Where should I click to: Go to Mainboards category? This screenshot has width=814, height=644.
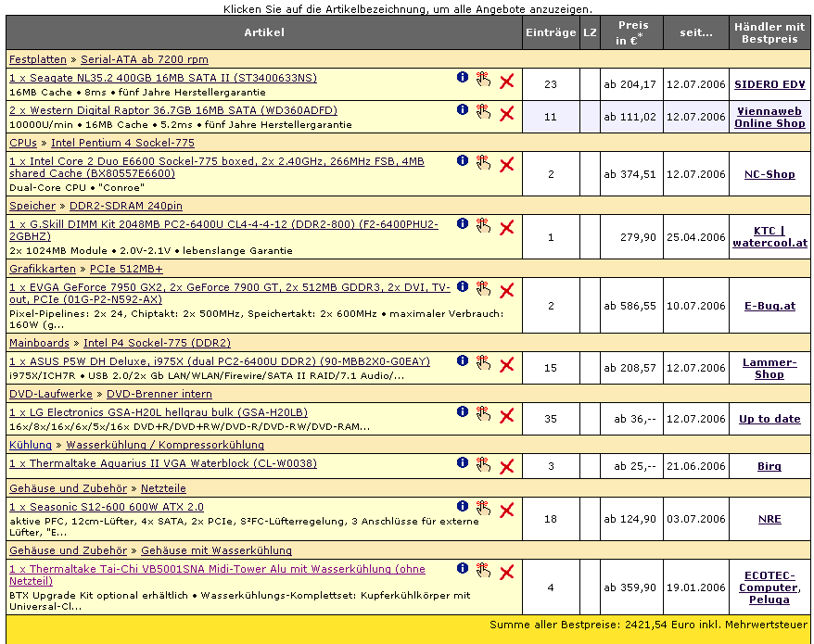[39, 343]
